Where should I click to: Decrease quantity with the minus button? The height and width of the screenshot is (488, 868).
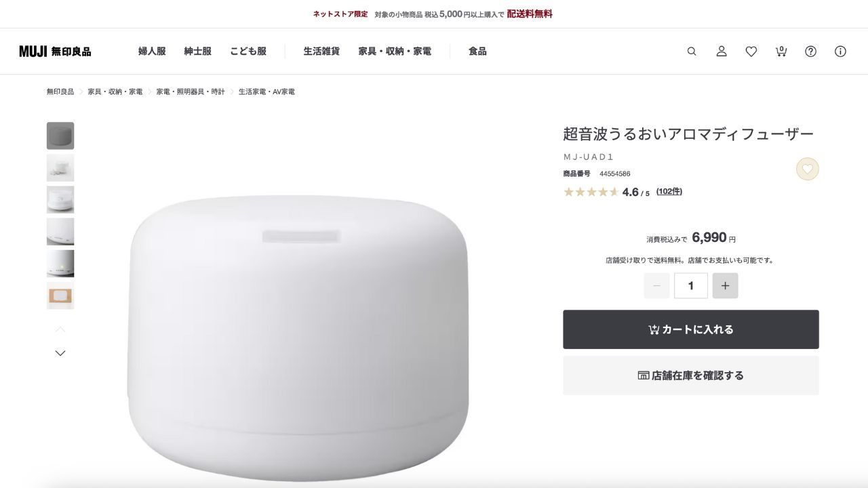click(x=656, y=286)
